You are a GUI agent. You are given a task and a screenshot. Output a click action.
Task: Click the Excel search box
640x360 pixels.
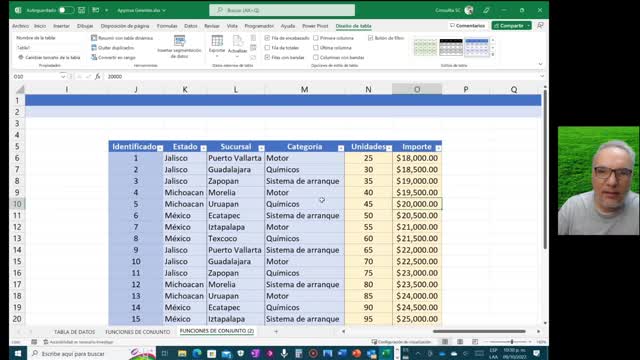point(282,10)
